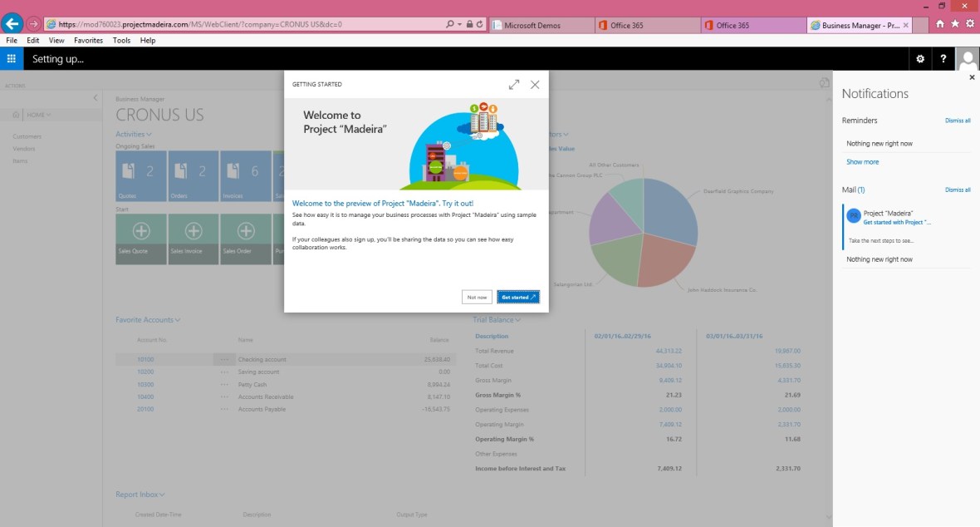This screenshot has width=980, height=527.
Task: Open the Tools menu
Action: 121,40
